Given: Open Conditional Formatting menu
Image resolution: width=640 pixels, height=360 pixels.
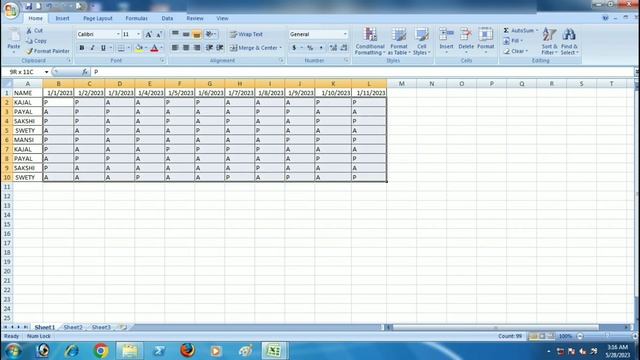Looking at the screenshot, I should tap(370, 41).
